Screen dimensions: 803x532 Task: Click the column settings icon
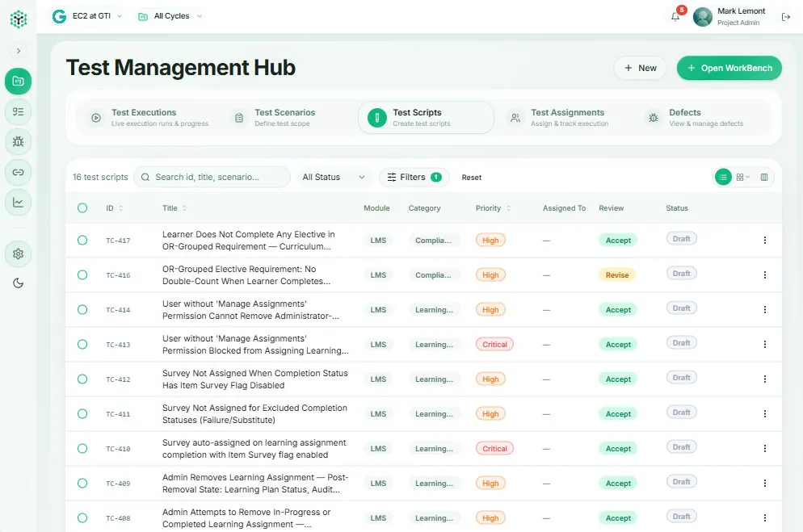point(764,177)
